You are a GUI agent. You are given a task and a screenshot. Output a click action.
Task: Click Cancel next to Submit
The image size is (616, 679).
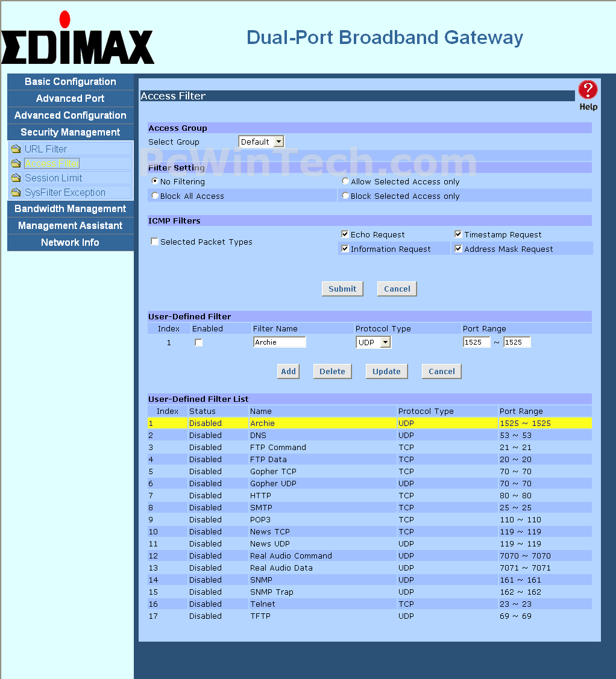tap(397, 289)
